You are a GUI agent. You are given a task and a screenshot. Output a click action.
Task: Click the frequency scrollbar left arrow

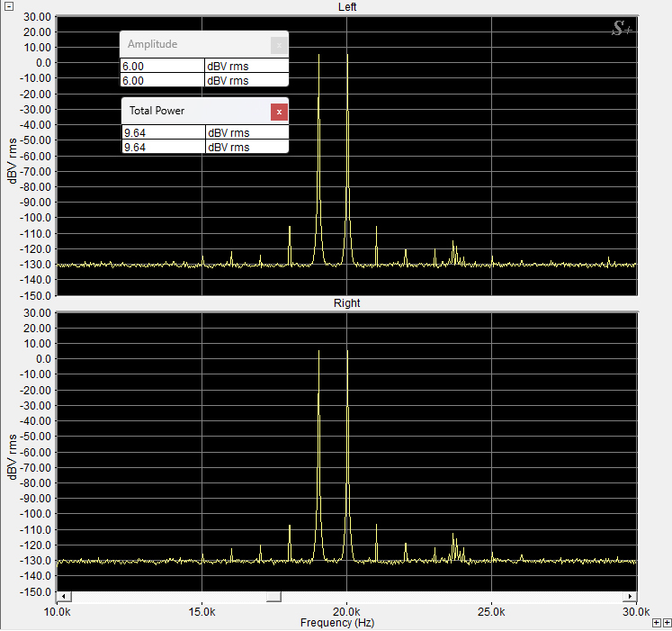pyautogui.click(x=64, y=596)
